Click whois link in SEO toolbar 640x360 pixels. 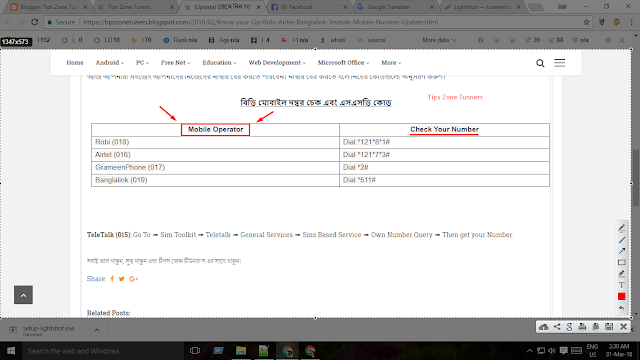[x=333, y=40]
